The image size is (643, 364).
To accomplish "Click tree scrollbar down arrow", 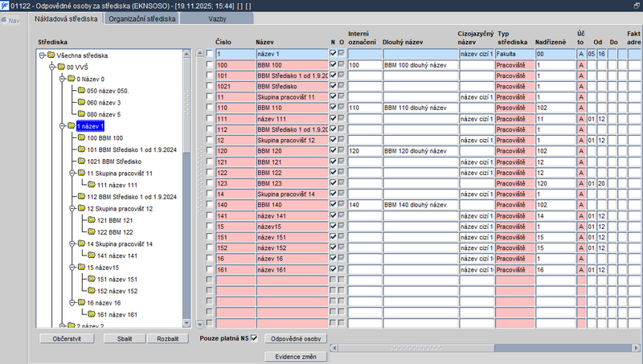I will click(186, 323).
